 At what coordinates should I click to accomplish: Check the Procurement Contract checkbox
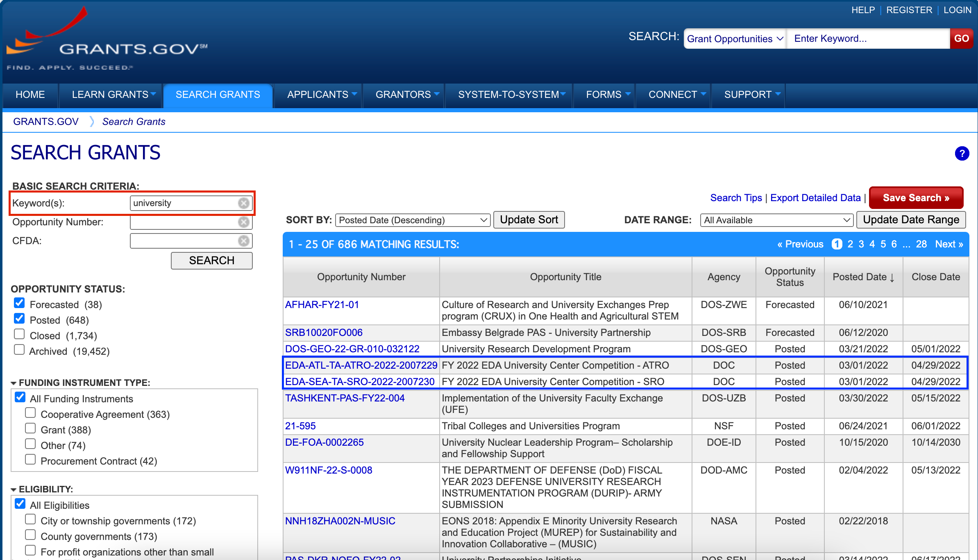pos(30,460)
